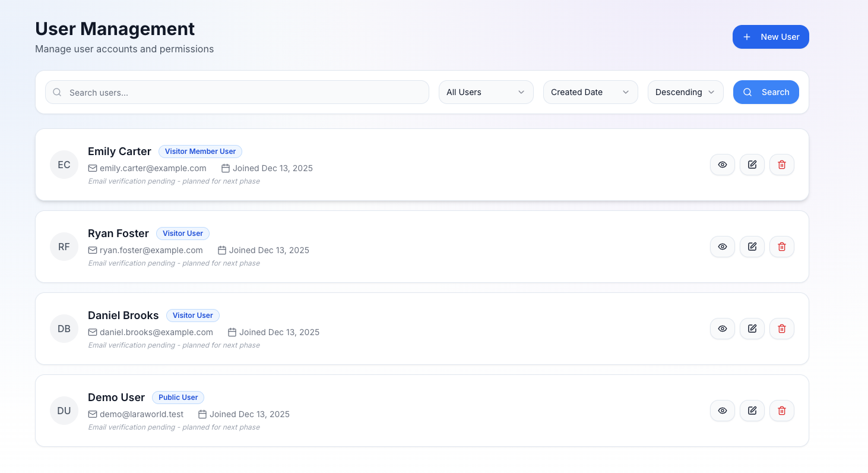Expand the Created Date sort dropdown
This screenshot has width=868, height=473.
(x=590, y=92)
